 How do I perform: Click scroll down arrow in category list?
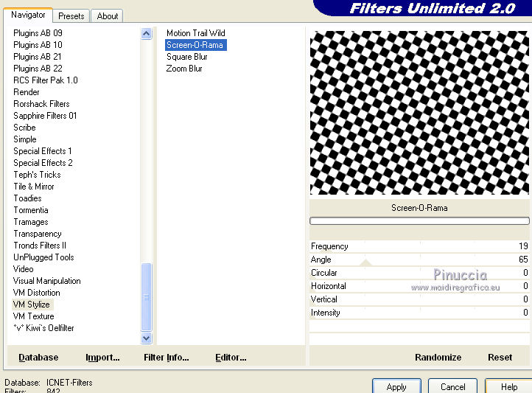[x=146, y=338]
